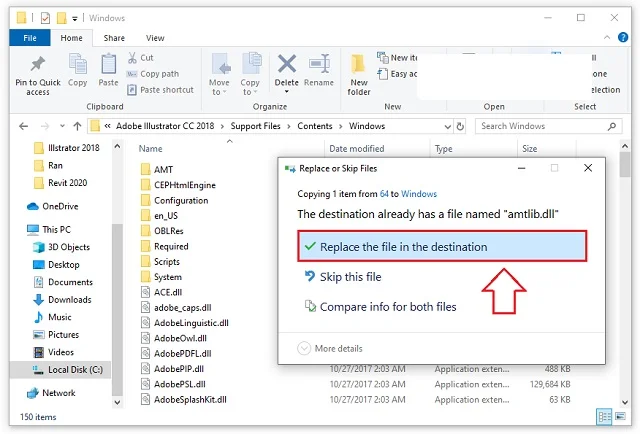Expand recent locations dropdown arrow
640x434 pixels.
[62, 126]
